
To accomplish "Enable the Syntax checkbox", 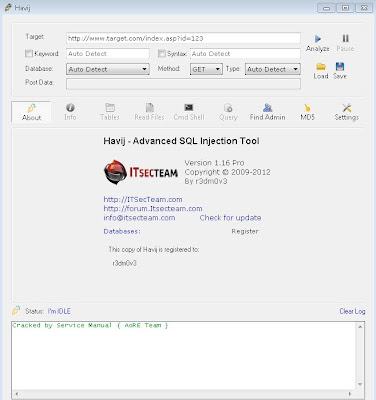I will point(162,53).
